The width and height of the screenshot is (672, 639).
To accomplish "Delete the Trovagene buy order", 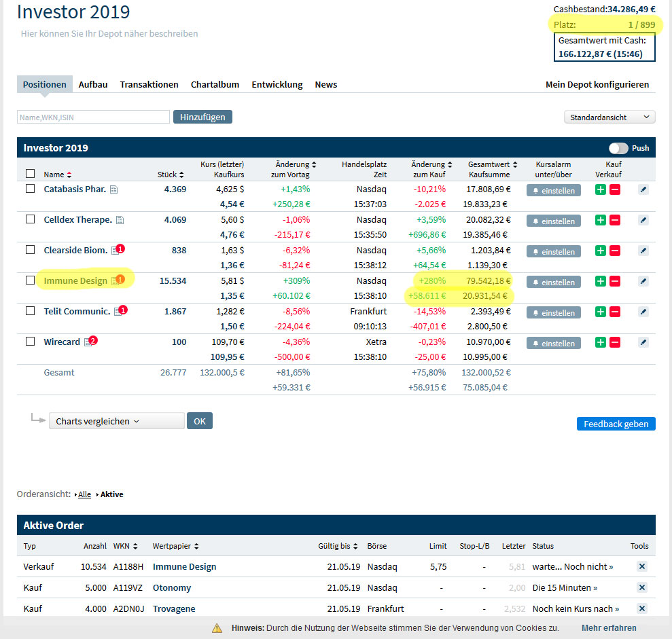I will coord(642,608).
